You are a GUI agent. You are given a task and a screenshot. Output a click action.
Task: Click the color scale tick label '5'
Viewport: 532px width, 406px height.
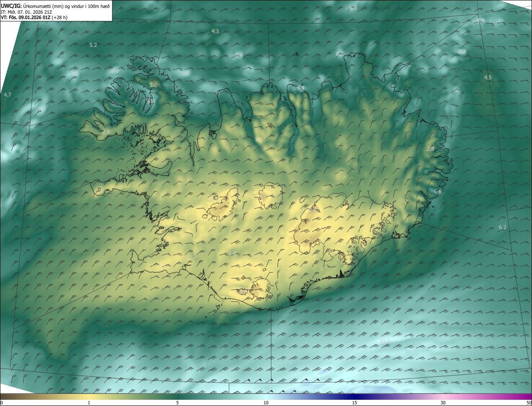pyautogui.click(x=177, y=403)
